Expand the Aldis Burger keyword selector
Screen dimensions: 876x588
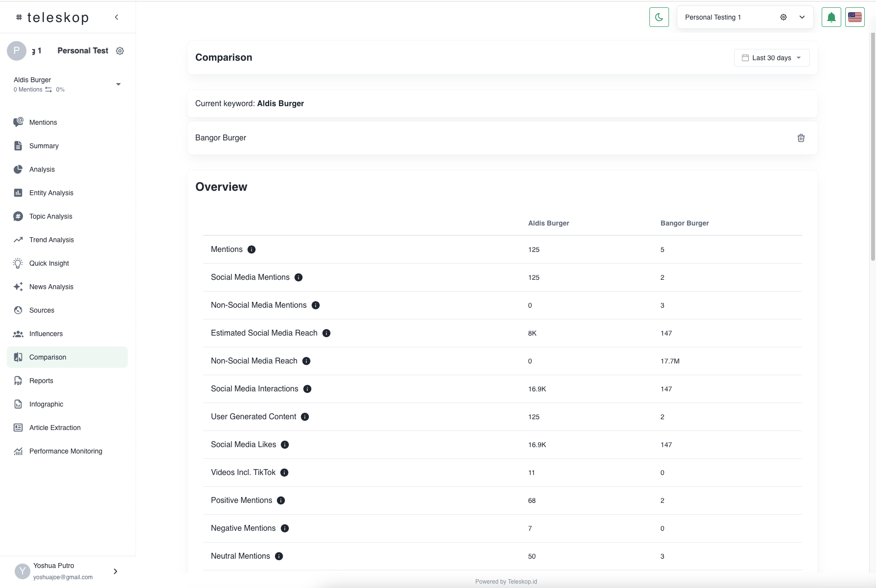118,84
